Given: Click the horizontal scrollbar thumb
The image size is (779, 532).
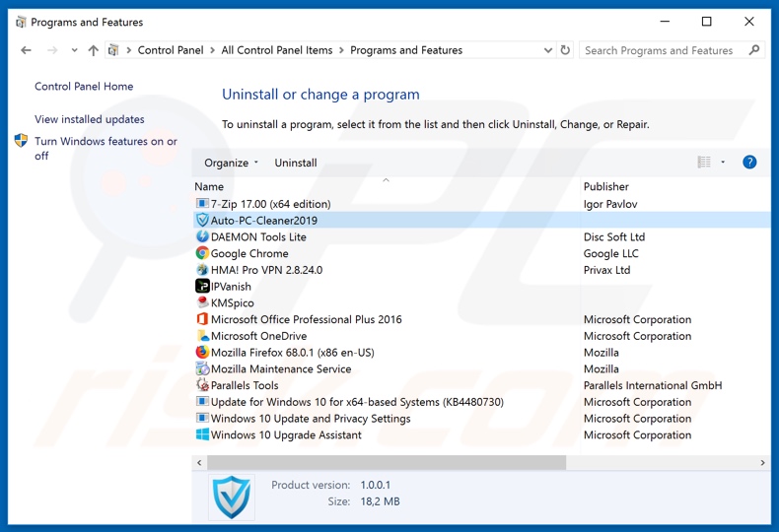Looking at the screenshot, I should pyautogui.click(x=387, y=462).
